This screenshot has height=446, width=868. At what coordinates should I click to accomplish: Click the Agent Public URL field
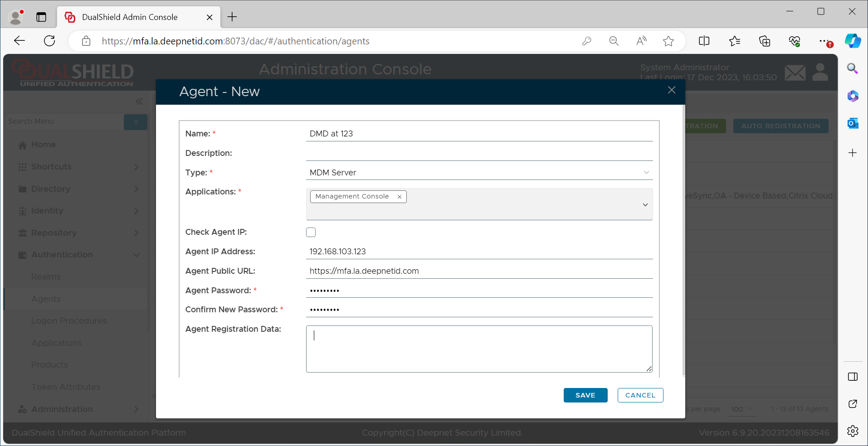479,271
